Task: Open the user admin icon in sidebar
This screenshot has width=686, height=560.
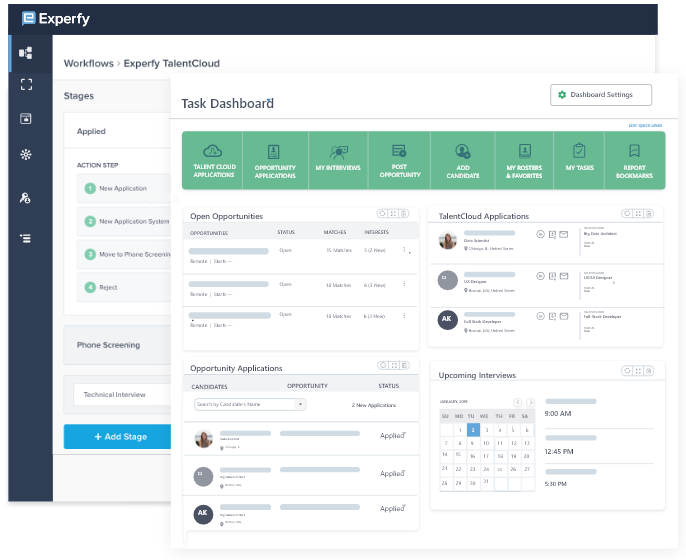Action: coord(25,198)
